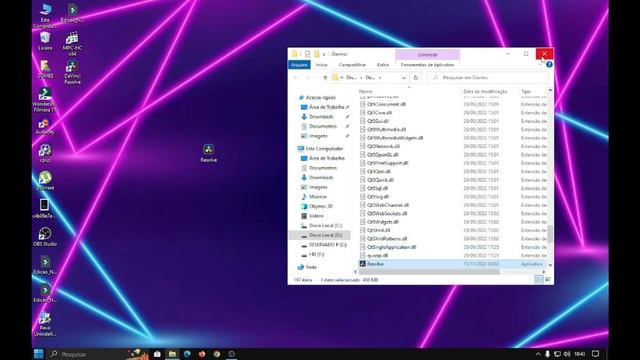Sort by the Tipo column header
Image resolution: width=640 pixels, height=360 pixels.
[526, 92]
